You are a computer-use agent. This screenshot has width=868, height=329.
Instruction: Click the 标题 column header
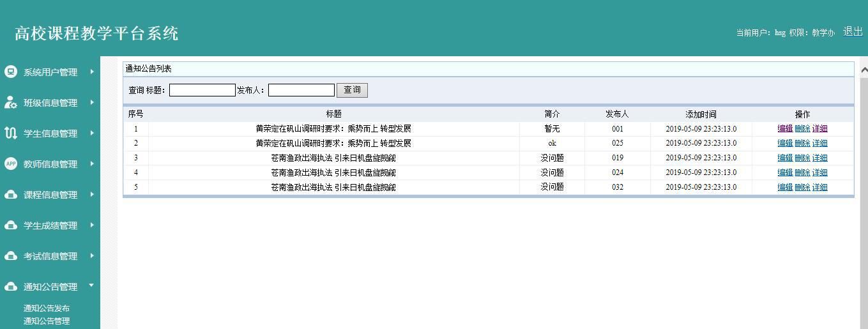tap(333, 114)
